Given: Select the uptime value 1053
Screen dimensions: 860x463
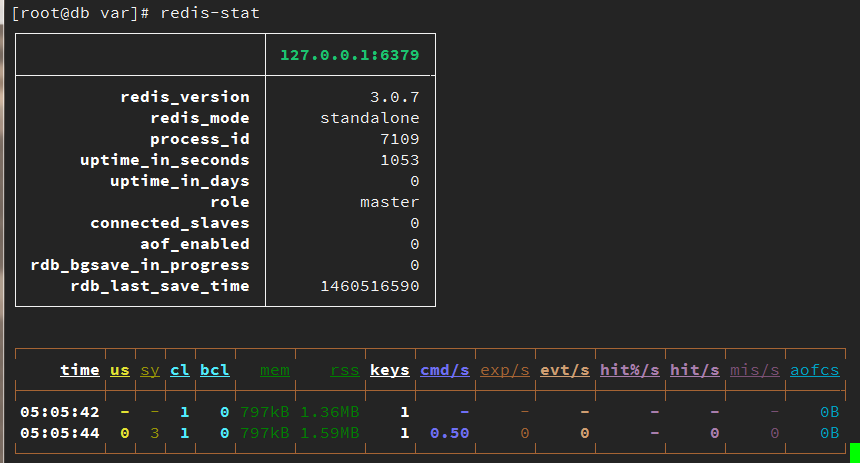Looking at the screenshot, I should click(x=400, y=160).
